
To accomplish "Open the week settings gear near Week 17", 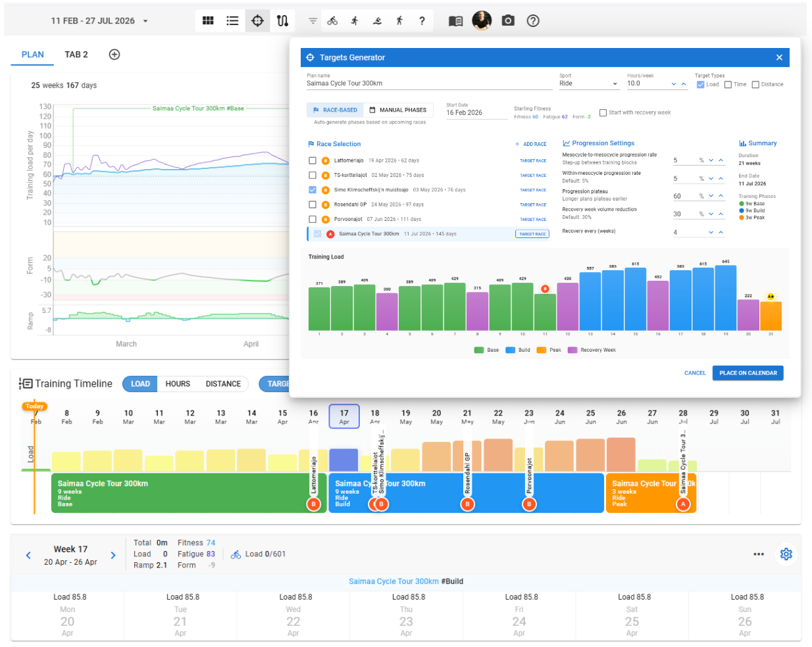I will tap(786, 554).
